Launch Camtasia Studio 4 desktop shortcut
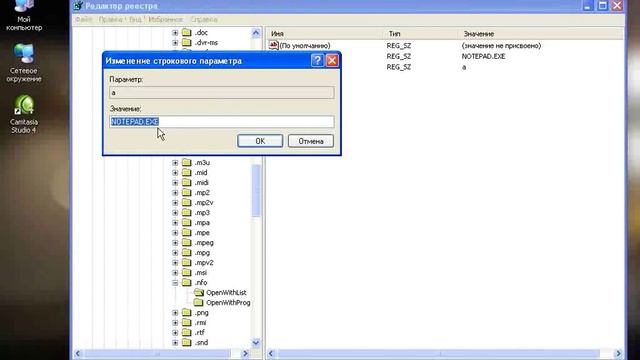The height and width of the screenshot is (360, 640). (x=24, y=114)
